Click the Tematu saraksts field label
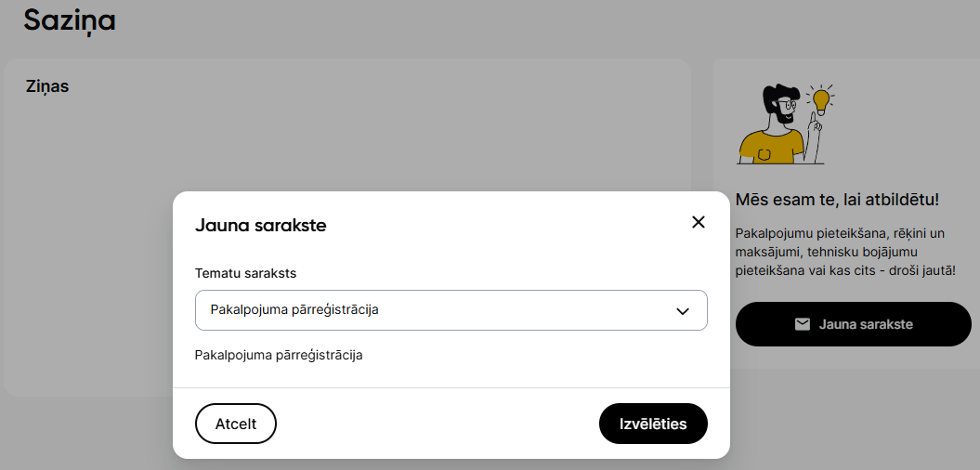Screen dimensions: 980x470 pyautogui.click(x=245, y=274)
